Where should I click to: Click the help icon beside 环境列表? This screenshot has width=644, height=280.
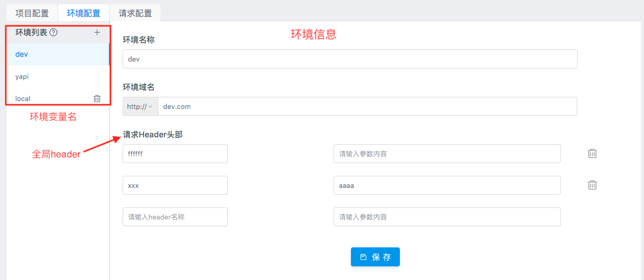[x=53, y=33]
